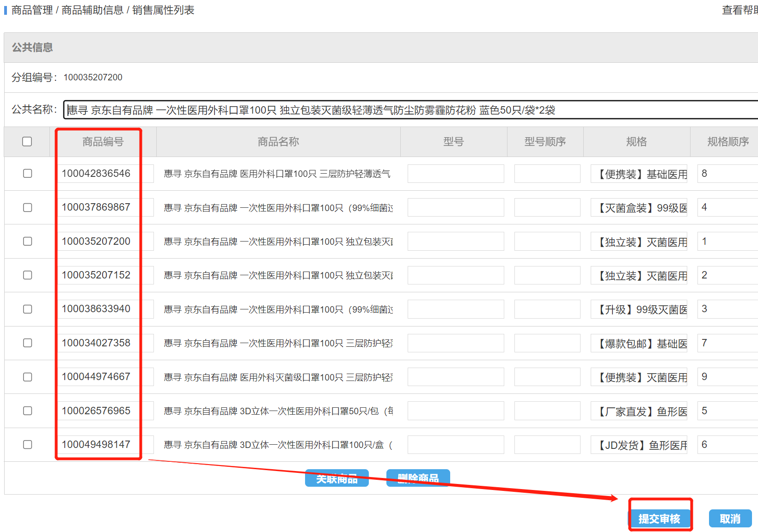Tick the checkbox for 100035207152
This screenshot has width=758, height=532.
pos(28,275)
